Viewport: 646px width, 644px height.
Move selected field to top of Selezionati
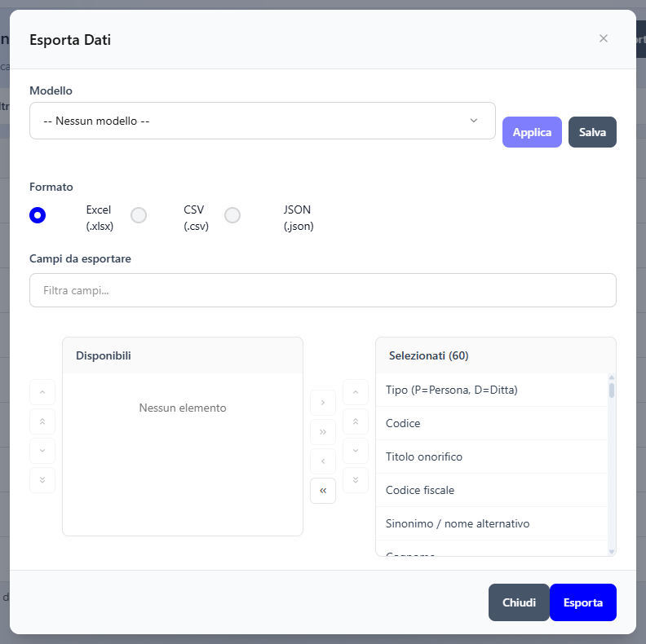[355, 421]
